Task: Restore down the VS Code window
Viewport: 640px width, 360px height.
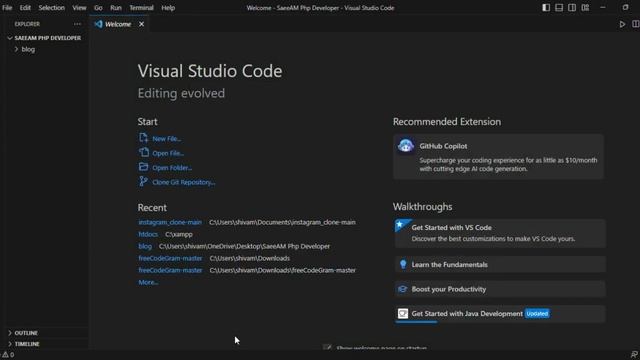Action: pyautogui.click(x=625, y=8)
